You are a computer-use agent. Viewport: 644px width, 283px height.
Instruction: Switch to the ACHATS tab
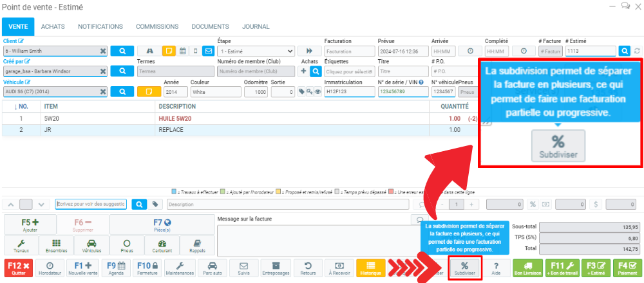click(x=52, y=27)
